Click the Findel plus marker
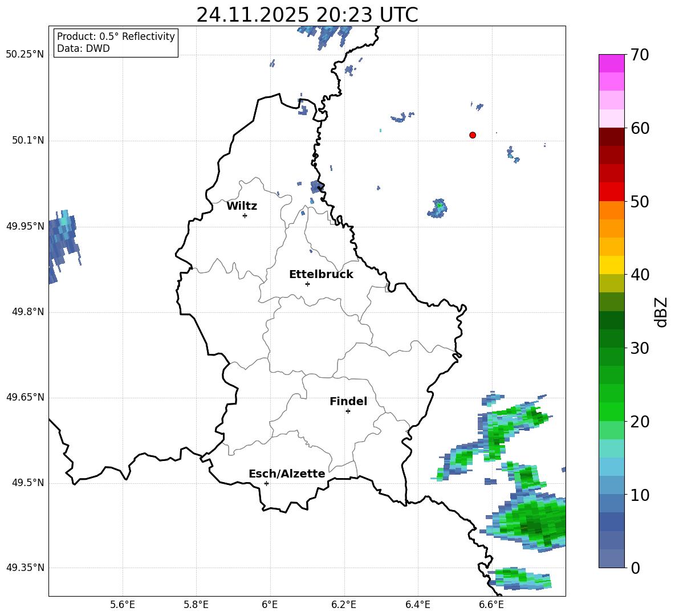The height and width of the screenshot is (616, 675). [348, 411]
